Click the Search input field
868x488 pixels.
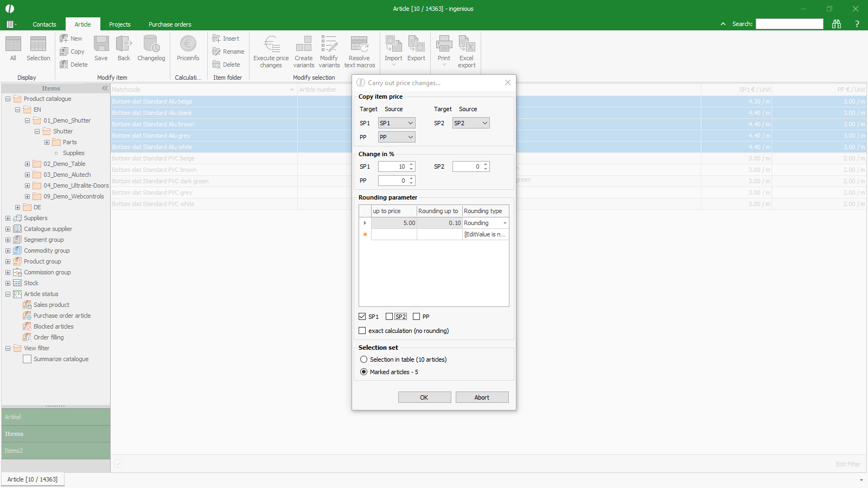pyautogui.click(x=789, y=24)
